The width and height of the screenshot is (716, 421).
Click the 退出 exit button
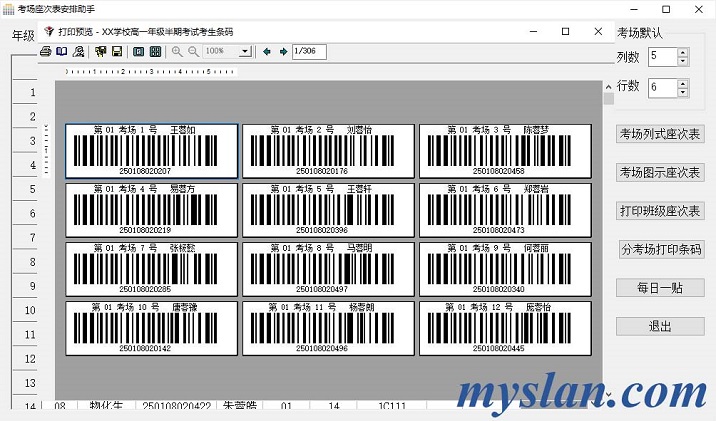pyautogui.click(x=660, y=326)
